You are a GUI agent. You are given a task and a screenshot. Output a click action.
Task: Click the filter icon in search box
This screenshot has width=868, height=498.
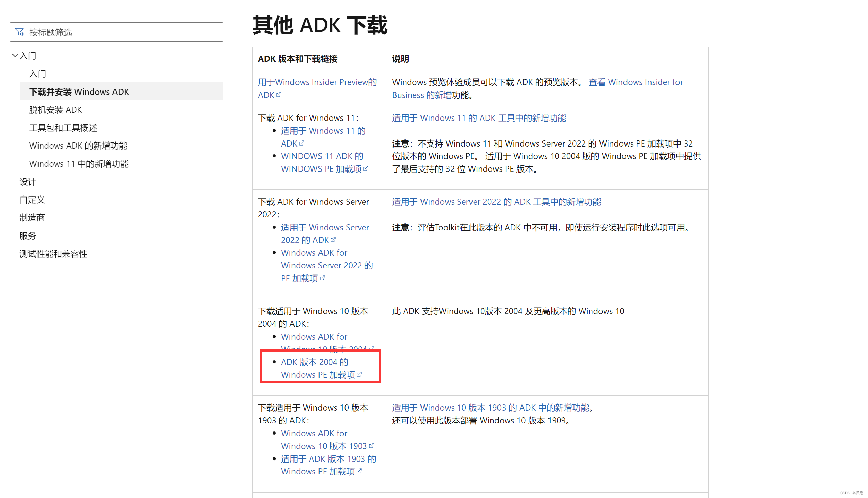[x=20, y=32]
